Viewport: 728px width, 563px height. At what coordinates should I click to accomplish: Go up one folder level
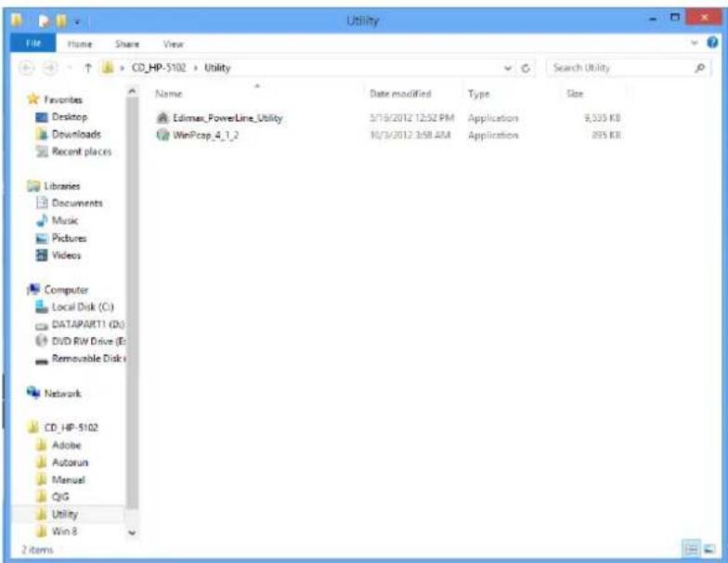click(87, 68)
